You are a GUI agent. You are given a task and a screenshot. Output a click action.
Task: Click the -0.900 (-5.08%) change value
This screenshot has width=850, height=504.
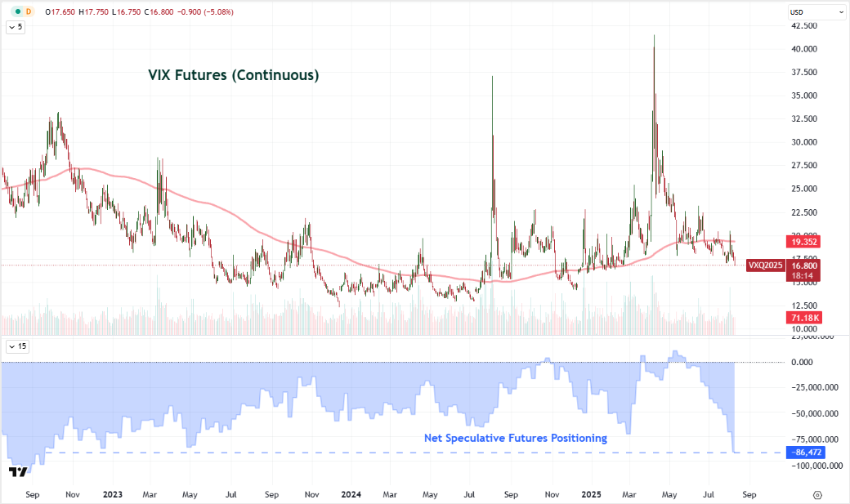pos(207,11)
